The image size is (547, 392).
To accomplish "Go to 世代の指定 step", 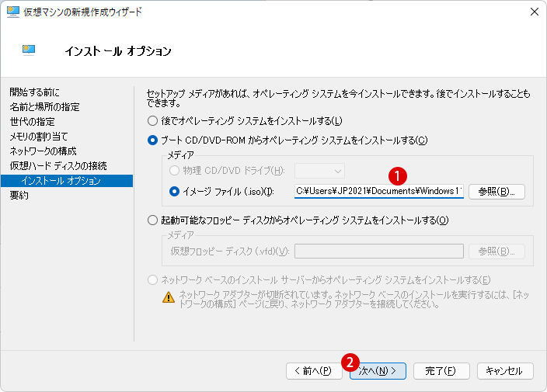I will click(x=33, y=122).
